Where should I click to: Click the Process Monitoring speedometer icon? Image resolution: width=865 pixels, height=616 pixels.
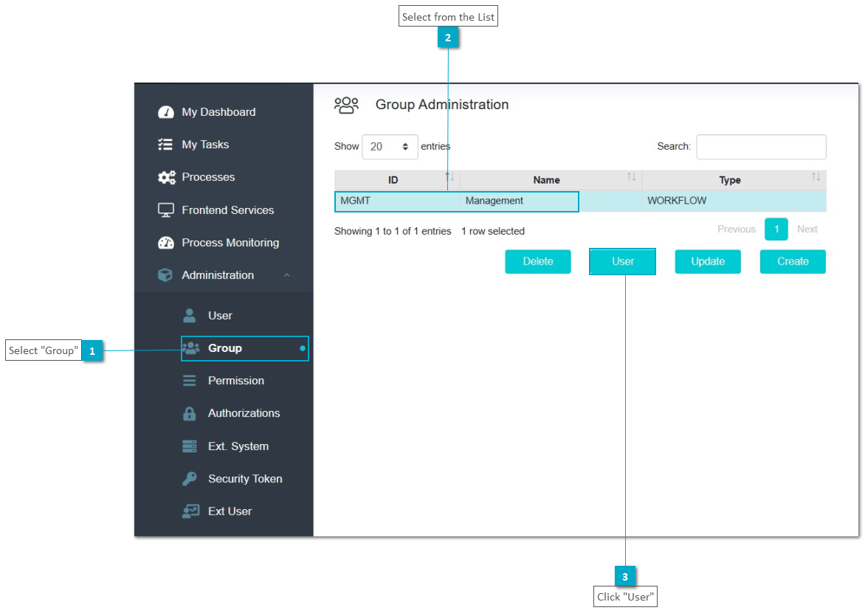click(165, 243)
